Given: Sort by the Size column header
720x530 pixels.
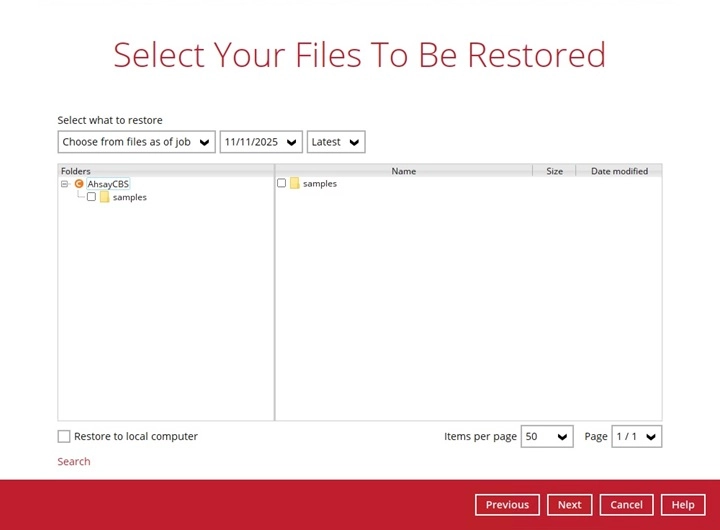Looking at the screenshot, I should click(554, 171).
